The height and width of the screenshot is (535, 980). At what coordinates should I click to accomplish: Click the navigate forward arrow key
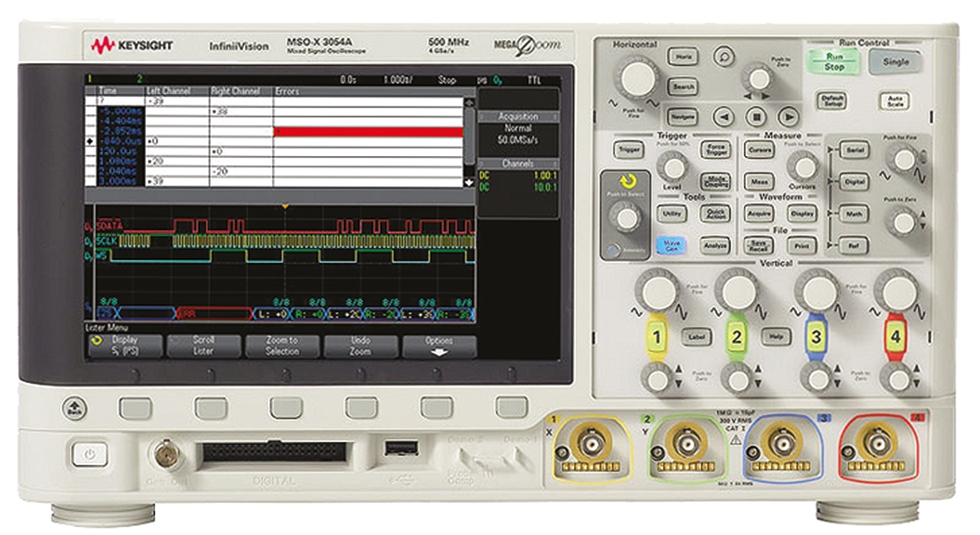787,116
